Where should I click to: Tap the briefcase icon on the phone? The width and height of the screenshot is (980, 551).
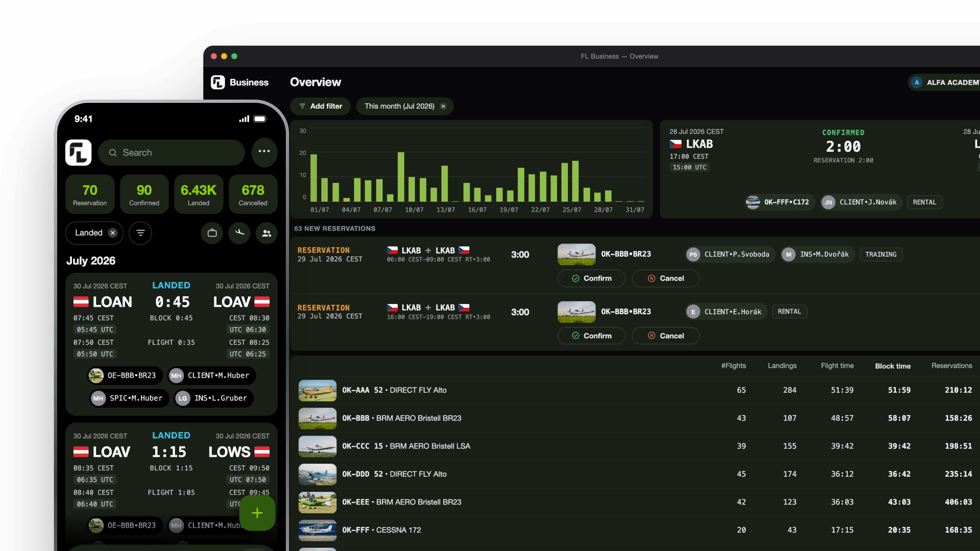(212, 233)
